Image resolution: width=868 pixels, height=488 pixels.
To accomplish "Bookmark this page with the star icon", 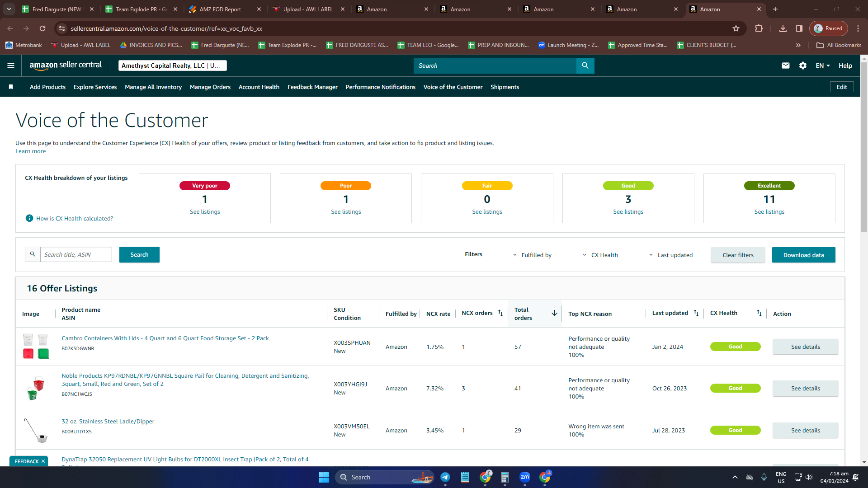I will point(736,28).
